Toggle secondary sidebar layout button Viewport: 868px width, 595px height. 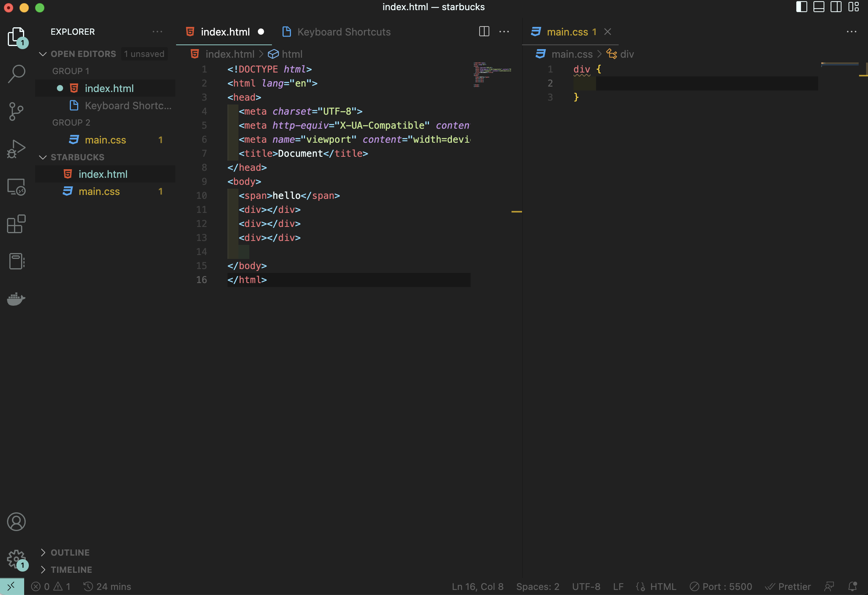click(836, 7)
